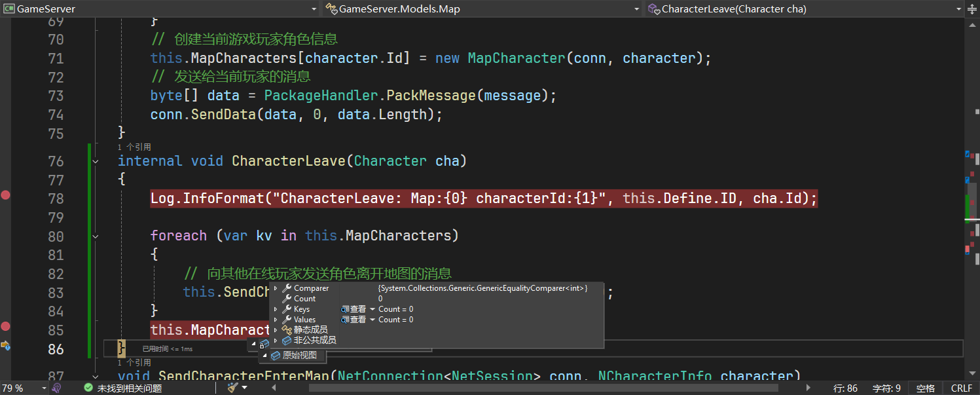Open the 79 % zoom level dropdown
Image resolution: width=980 pixels, height=395 pixels.
click(x=43, y=388)
